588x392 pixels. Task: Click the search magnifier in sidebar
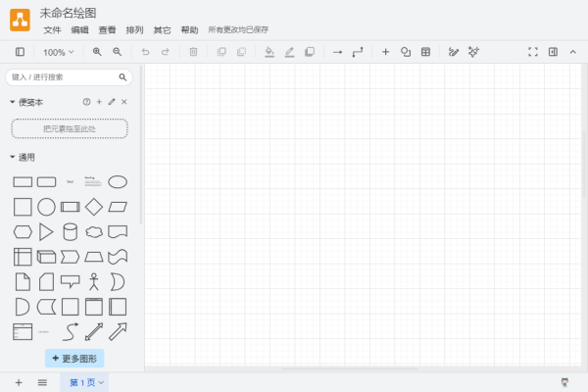122,77
